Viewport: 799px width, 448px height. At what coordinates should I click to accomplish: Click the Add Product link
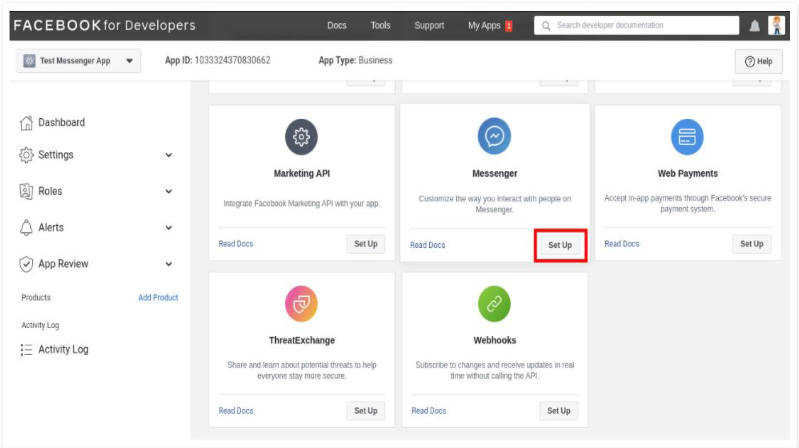[x=158, y=298]
